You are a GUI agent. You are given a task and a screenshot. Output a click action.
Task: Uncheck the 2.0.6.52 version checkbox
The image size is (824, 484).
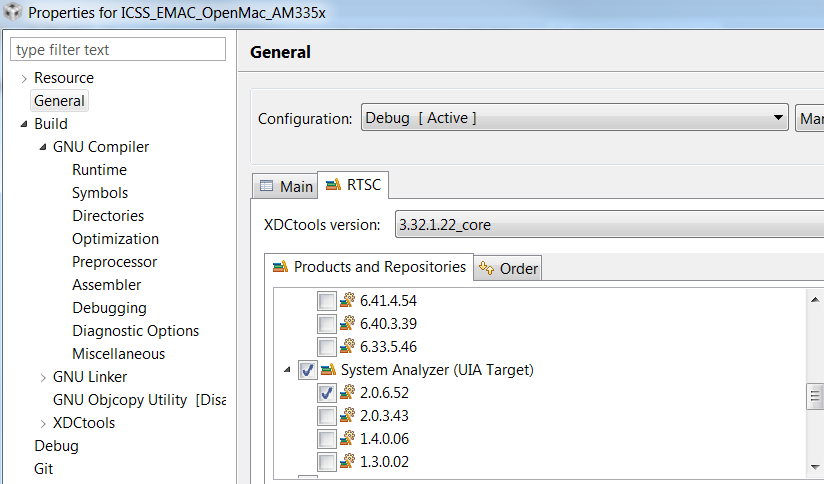(x=327, y=393)
